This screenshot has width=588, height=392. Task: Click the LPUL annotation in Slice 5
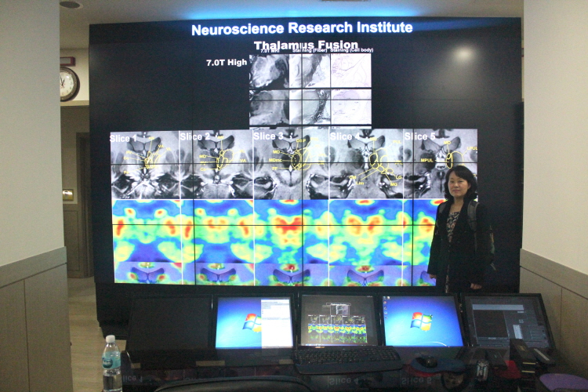472,148
